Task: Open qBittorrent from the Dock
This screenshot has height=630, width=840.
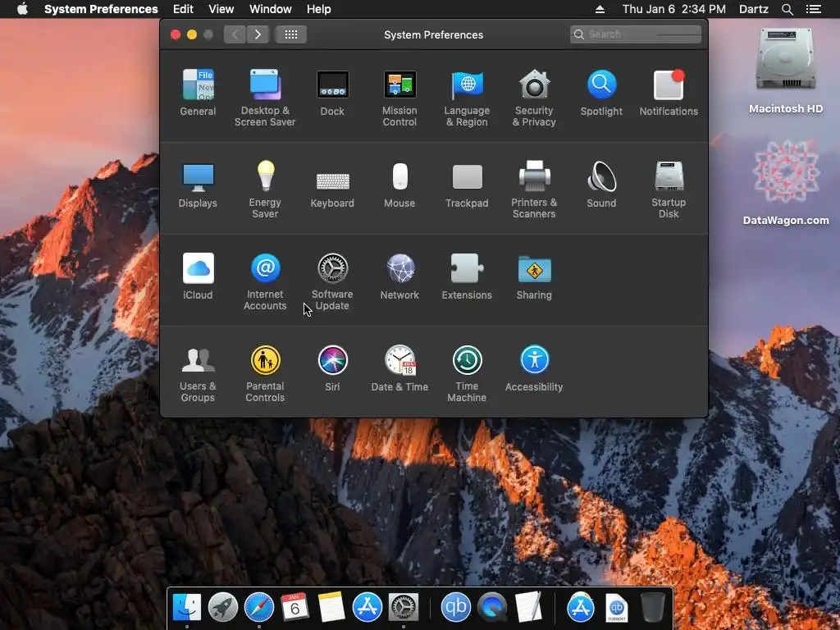Action: [x=456, y=607]
